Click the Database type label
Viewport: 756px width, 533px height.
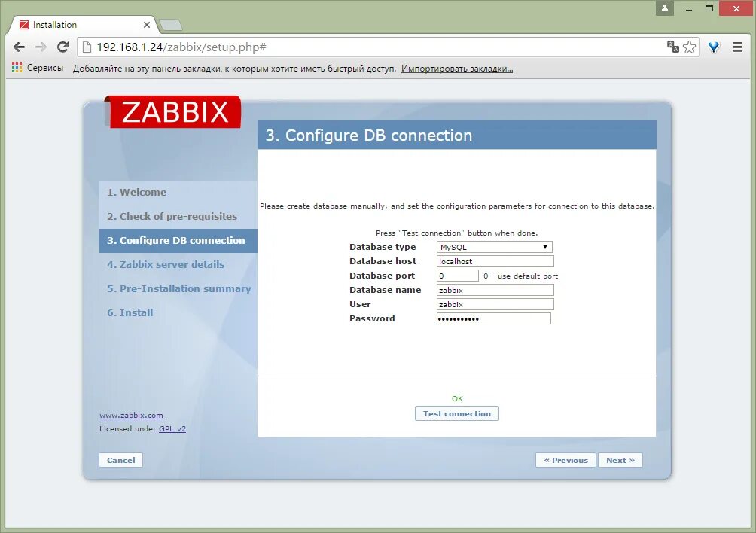(x=383, y=247)
